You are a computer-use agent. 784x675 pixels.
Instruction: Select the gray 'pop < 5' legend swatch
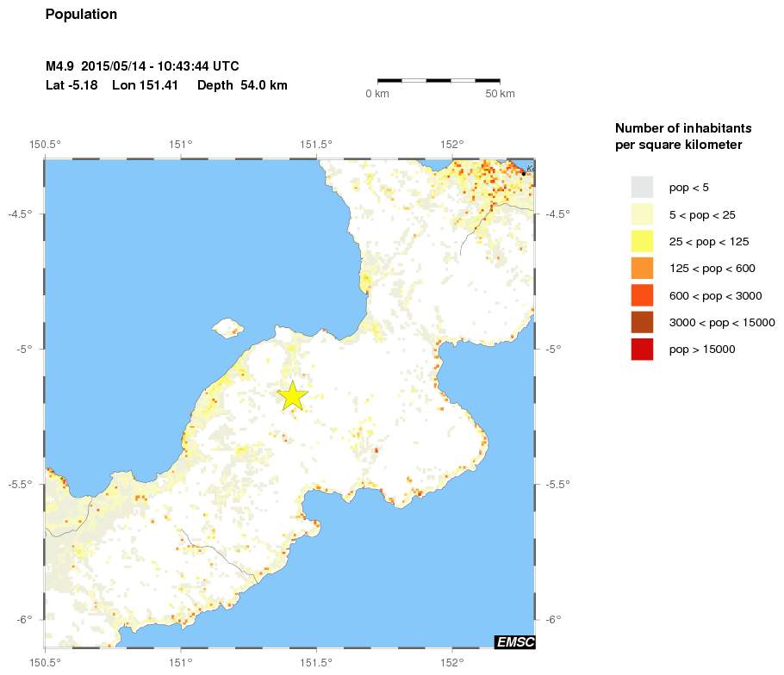pyautogui.click(x=642, y=187)
